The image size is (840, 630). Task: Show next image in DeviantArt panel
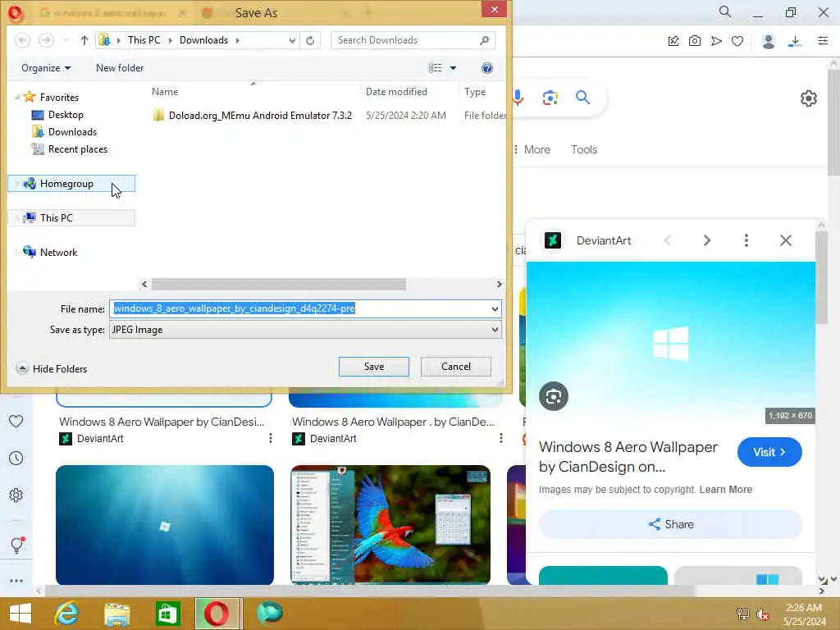point(707,240)
